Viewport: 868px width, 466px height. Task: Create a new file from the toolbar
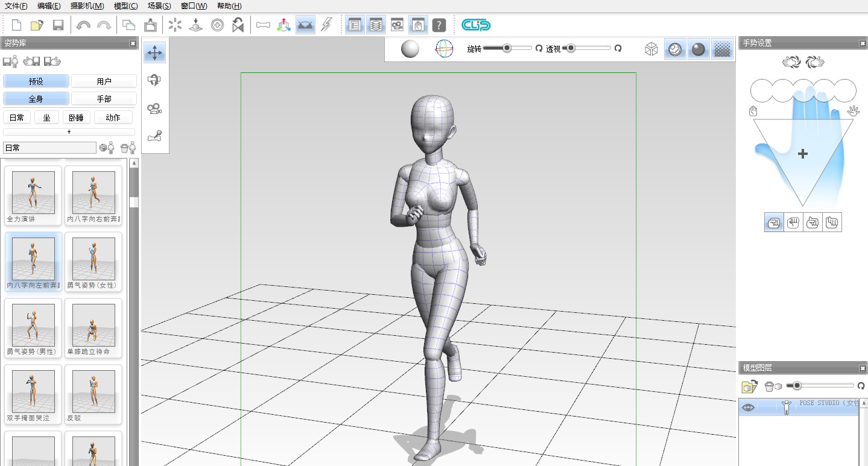click(x=17, y=25)
